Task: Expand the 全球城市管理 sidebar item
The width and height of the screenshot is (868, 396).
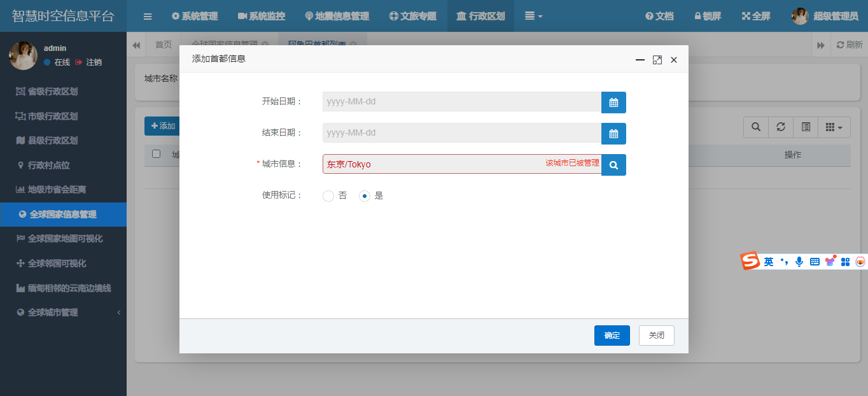Action: (x=63, y=313)
